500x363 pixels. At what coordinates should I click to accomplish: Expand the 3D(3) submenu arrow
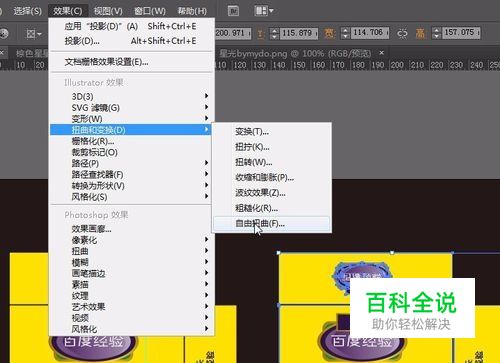click(x=207, y=96)
